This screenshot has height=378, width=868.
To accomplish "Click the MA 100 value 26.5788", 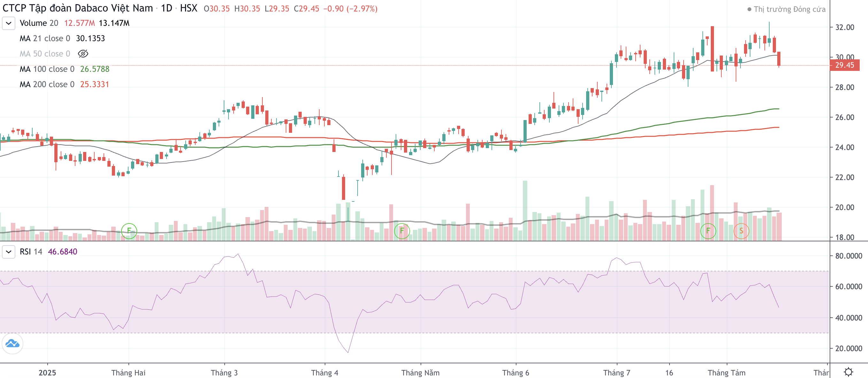I will click(x=95, y=69).
